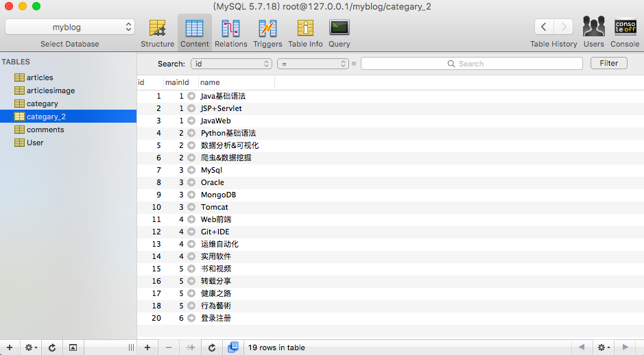Open foreign key link for MySql row
Screen dimensions: 644x355
(x=191, y=170)
